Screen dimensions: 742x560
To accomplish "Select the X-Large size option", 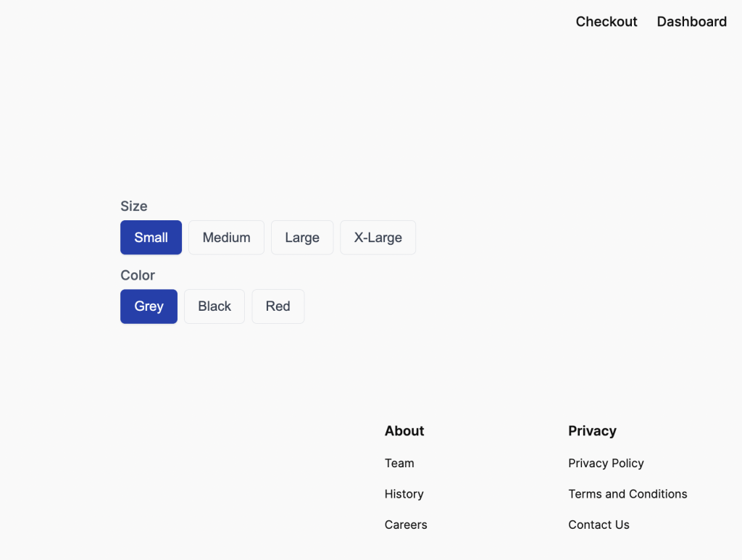I will [378, 238].
